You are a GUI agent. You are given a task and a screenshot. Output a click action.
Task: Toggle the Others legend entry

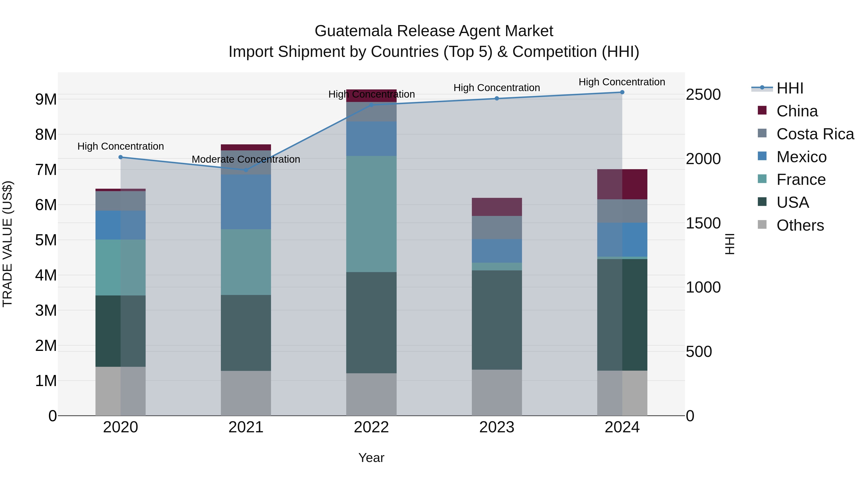(x=791, y=225)
